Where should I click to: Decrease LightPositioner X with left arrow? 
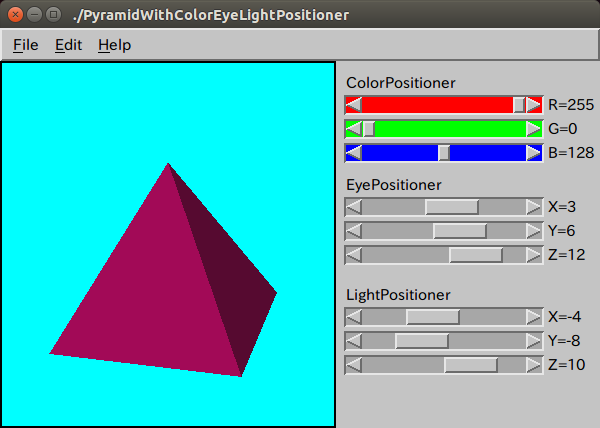click(354, 317)
